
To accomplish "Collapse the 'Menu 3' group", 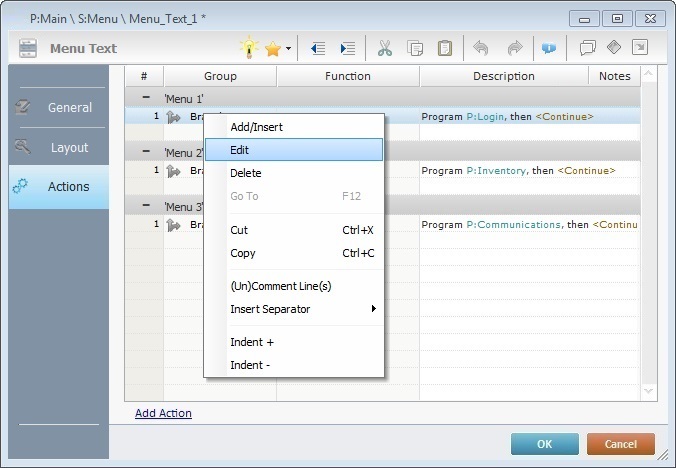I will tap(146, 207).
